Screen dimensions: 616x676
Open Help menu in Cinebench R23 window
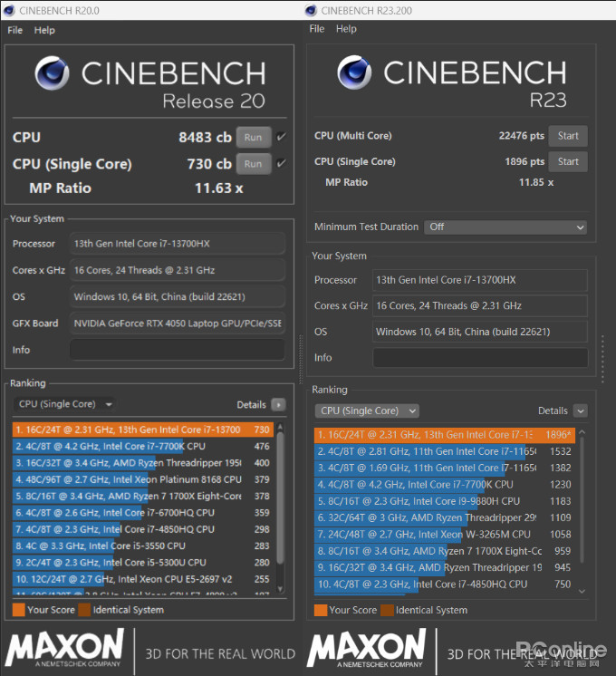[x=346, y=29]
